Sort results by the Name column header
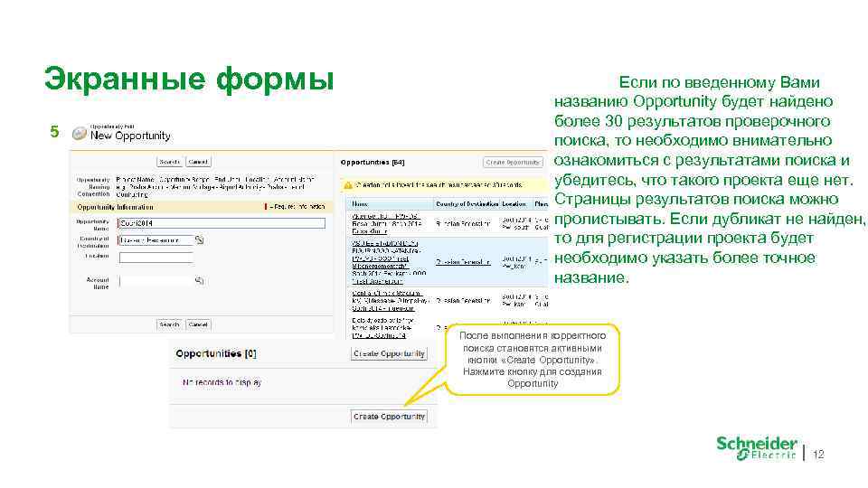Image resolution: width=868 pixels, height=488 pixels. (360, 203)
